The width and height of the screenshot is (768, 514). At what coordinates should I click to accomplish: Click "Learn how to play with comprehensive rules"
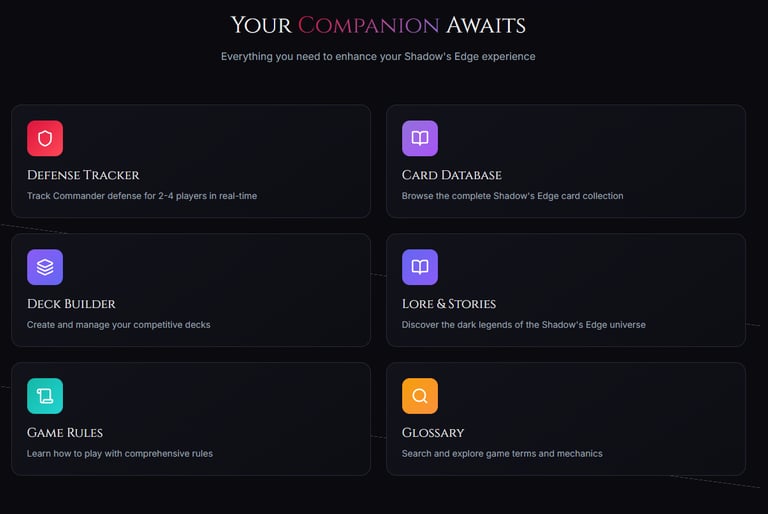click(x=120, y=453)
